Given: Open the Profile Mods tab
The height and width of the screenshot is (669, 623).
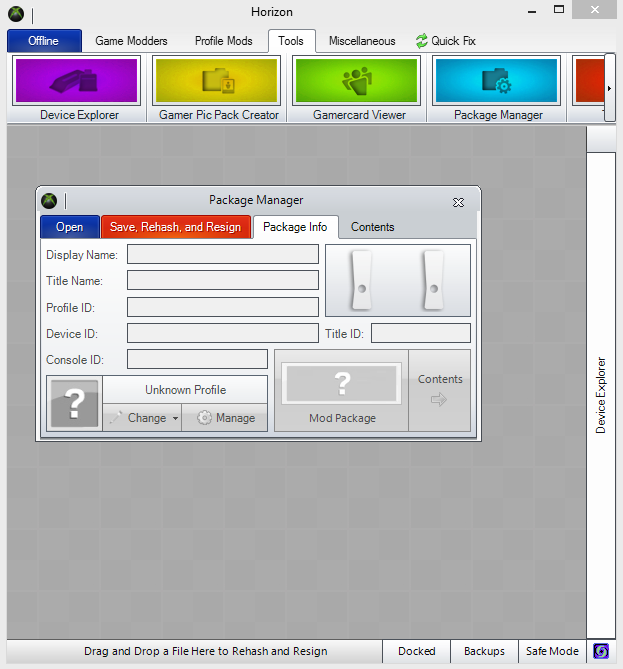Looking at the screenshot, I should pos(224,41).
